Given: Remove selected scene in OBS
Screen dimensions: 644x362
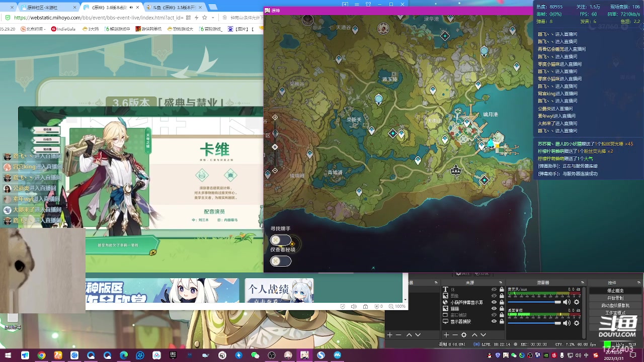Looking at the screenshot, I should point(398,335).
